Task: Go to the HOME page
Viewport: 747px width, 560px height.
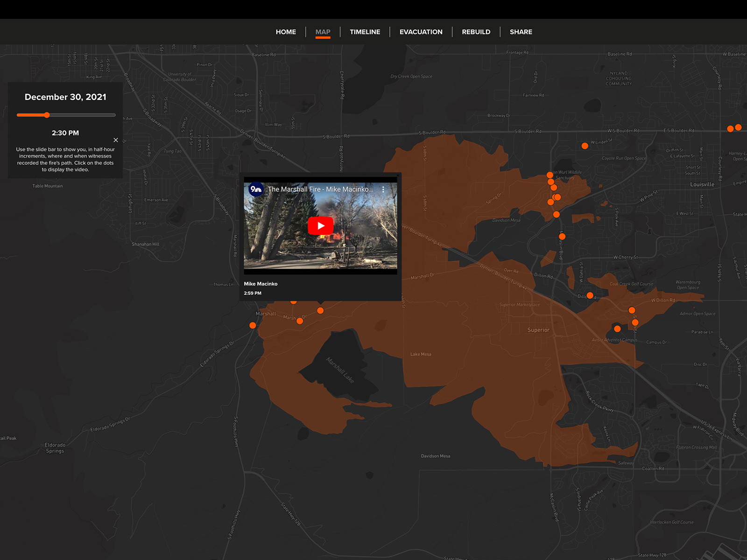Action: point(286,32)
